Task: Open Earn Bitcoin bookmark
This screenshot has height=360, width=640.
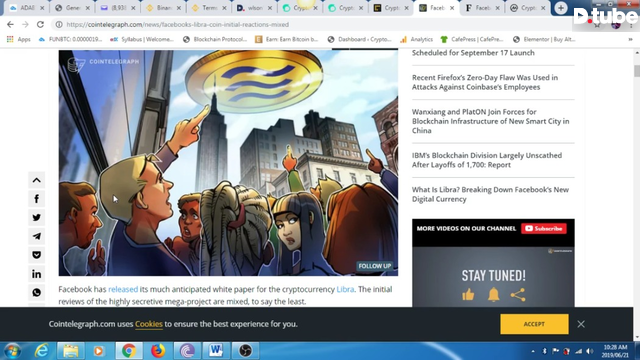Action: point(287,40)
